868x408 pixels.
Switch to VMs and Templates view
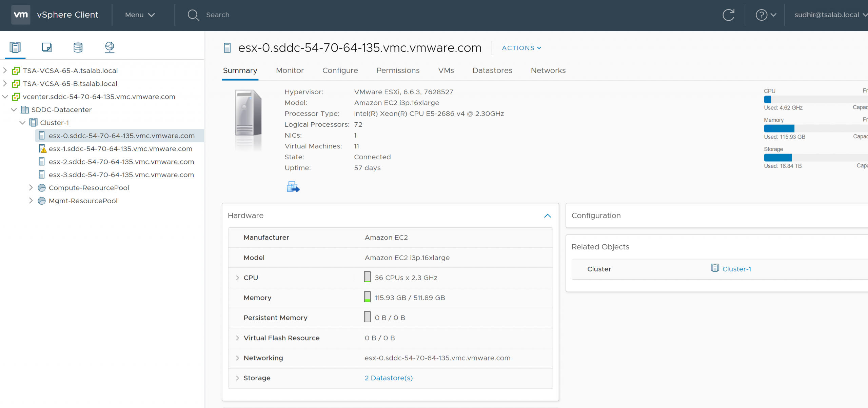tap(46, 47)
